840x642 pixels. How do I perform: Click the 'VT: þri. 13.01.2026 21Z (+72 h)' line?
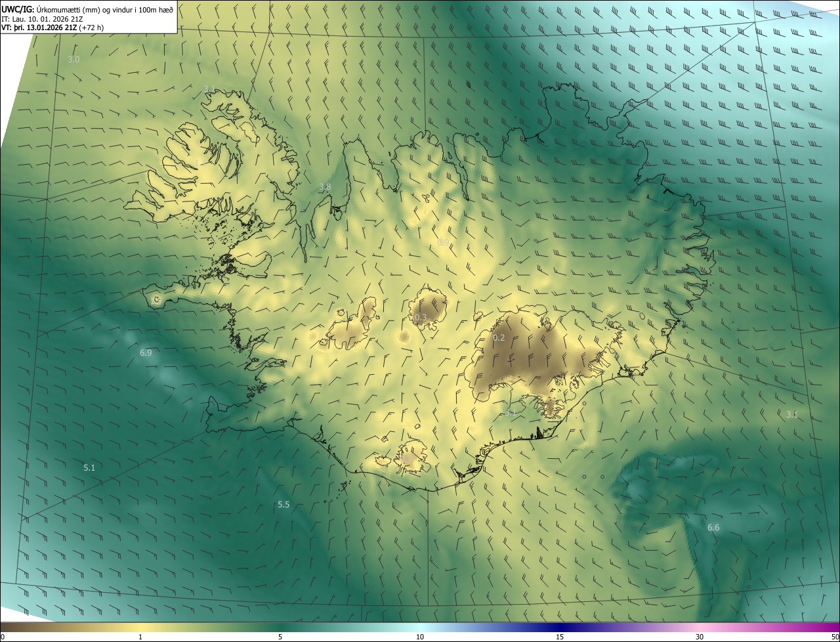click(52, 28)
